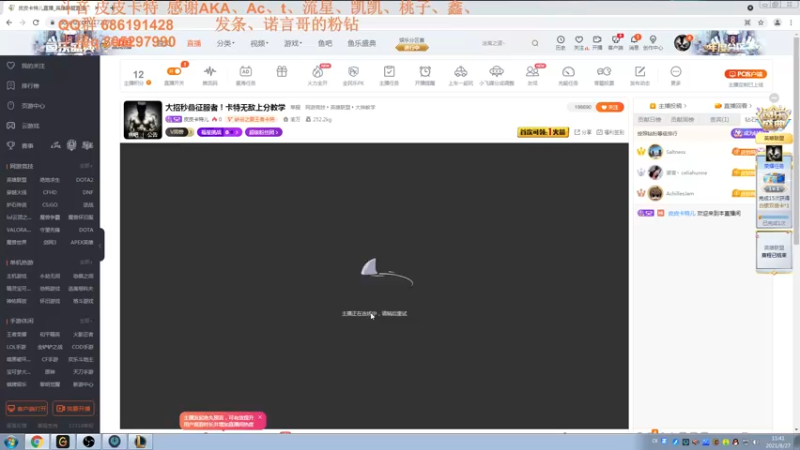The height and width of the screenshot is (450, 800).
Task: Open League of Legends taskbar icon
Action: tap(140, 441)
